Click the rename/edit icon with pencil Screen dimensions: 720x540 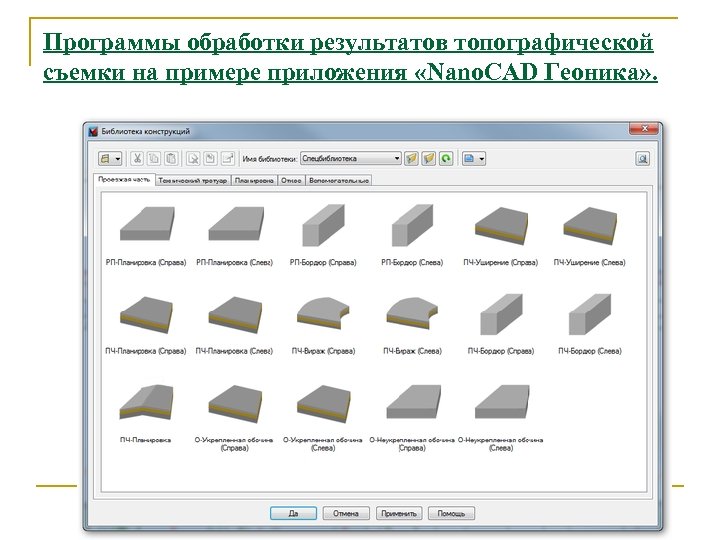click(228, 159)
